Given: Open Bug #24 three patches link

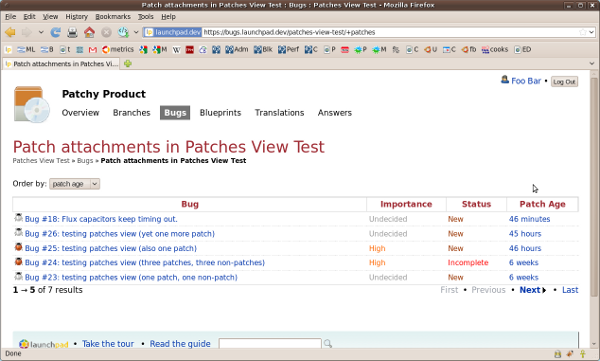Looking at the screenshot, I should click(145, 263).
